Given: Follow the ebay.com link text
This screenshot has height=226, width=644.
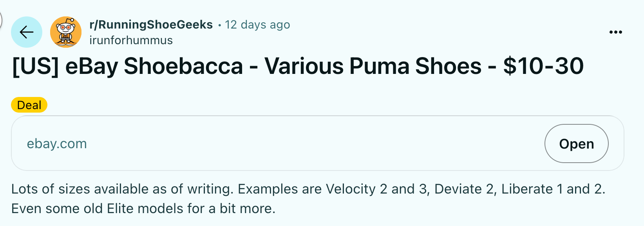Looking at the screenshot, I should tap(57, 143).
